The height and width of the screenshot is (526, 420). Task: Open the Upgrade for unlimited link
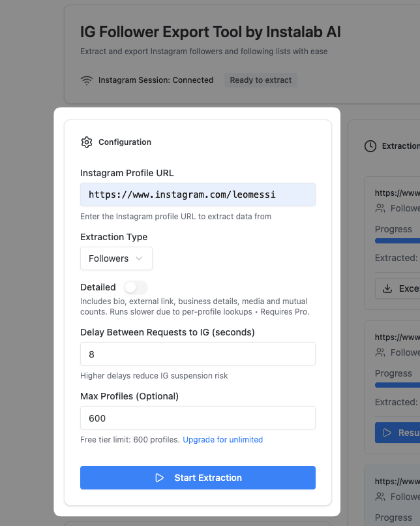click(223, 440)
